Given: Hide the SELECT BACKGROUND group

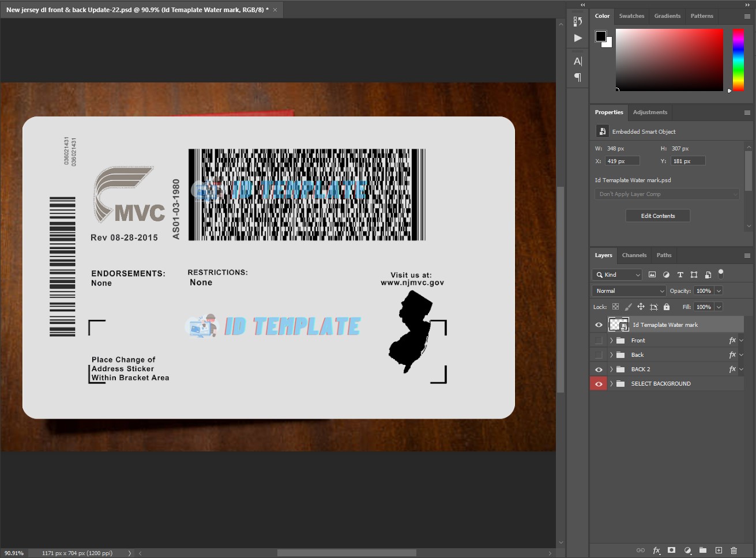Looking at the screenshot, I should [x=599, y=384].
